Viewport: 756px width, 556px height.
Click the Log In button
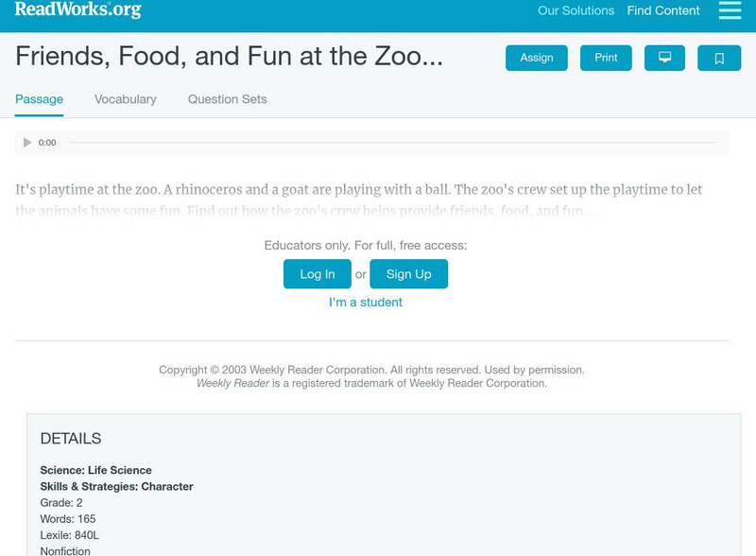pyautogui.click(x=318, y=274)
